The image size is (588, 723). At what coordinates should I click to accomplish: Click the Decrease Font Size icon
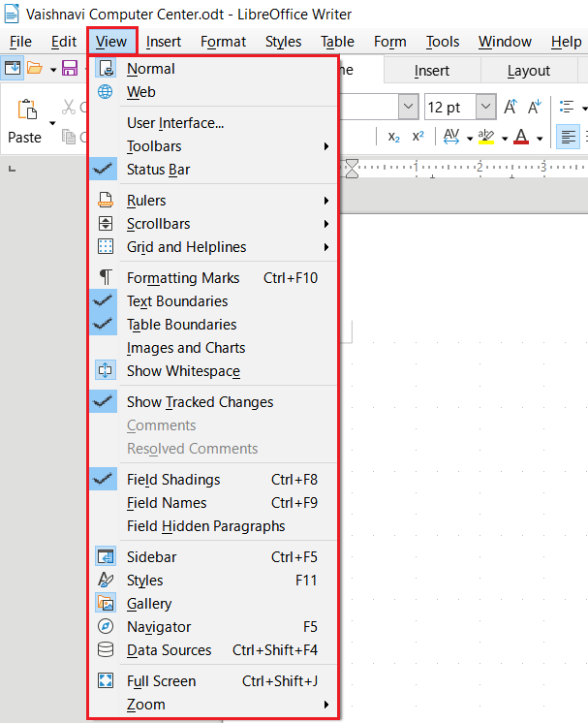535,107
